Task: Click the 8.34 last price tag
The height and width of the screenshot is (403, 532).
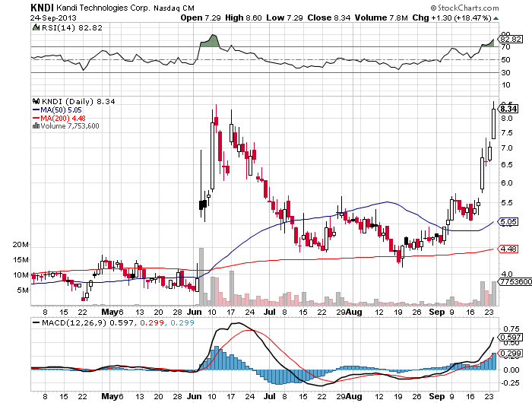Action: [x=508, y=109]
